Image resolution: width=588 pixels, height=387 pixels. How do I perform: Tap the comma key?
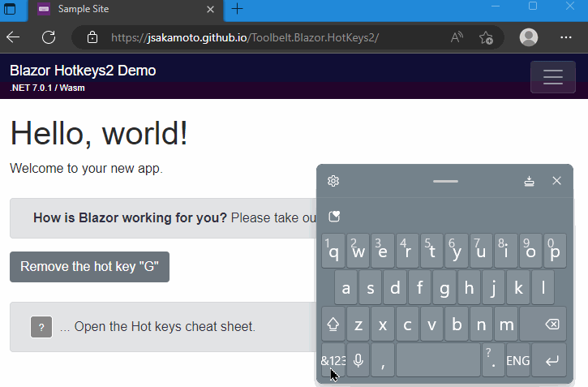[383, 360]
